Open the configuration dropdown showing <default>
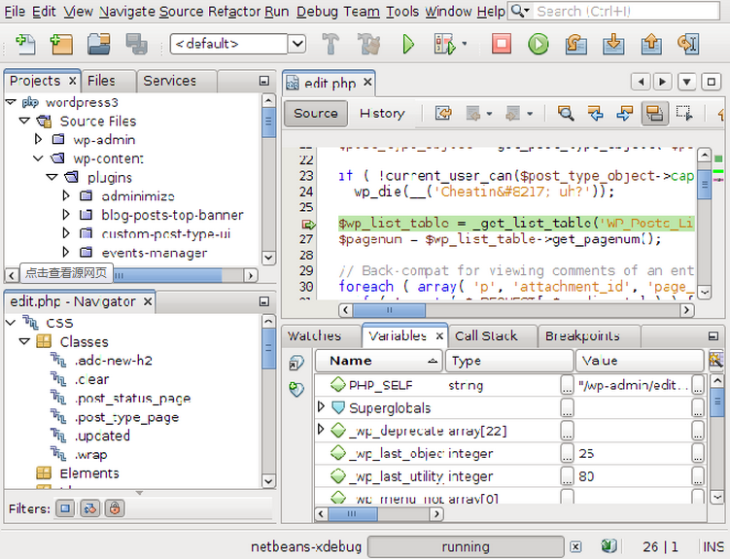Viewport: 730px width, 560px height. tap(296, 44)
